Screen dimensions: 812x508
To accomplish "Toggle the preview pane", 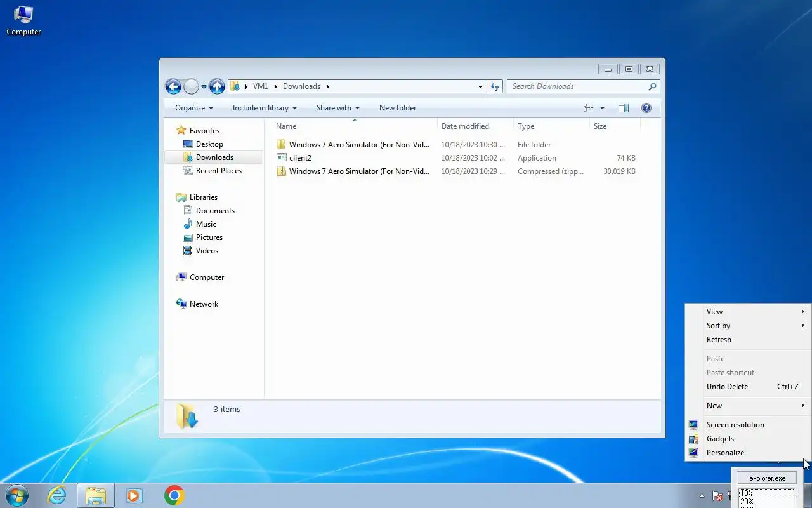I will click(624, 108).
